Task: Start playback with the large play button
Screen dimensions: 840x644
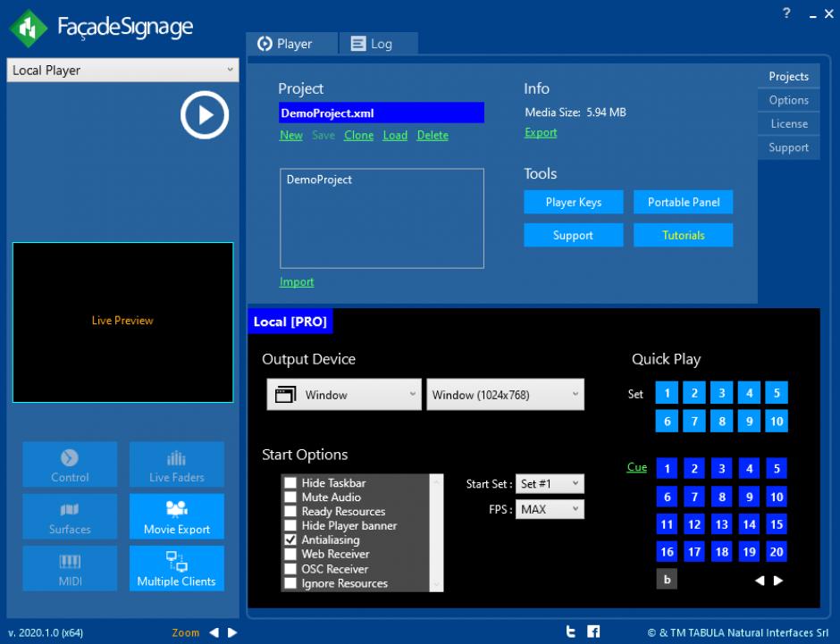Action: tap(204, 114)
